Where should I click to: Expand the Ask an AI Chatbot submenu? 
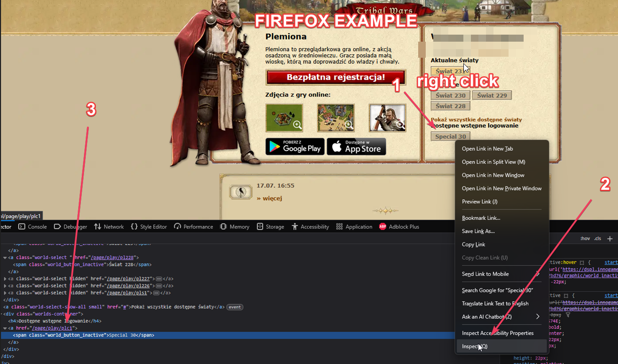pos(502,316)
